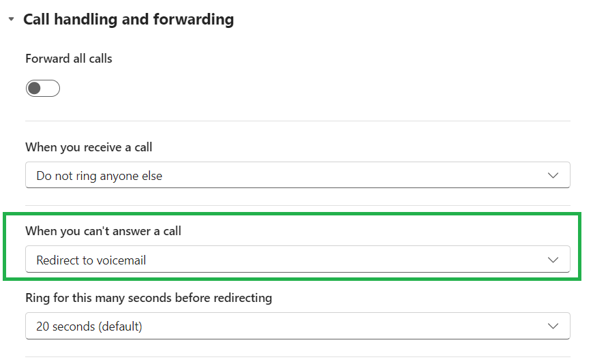Click the Forward all calls label
The image size is (593, 364).
(69, 59)
